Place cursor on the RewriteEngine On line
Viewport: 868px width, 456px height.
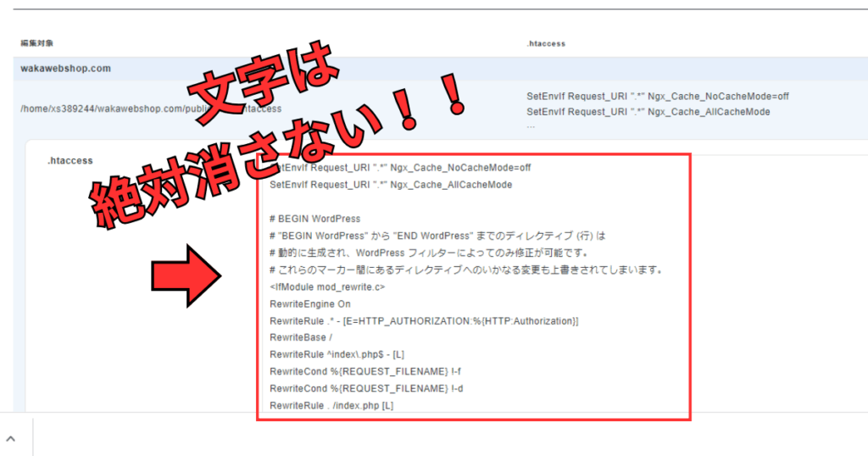309,303
